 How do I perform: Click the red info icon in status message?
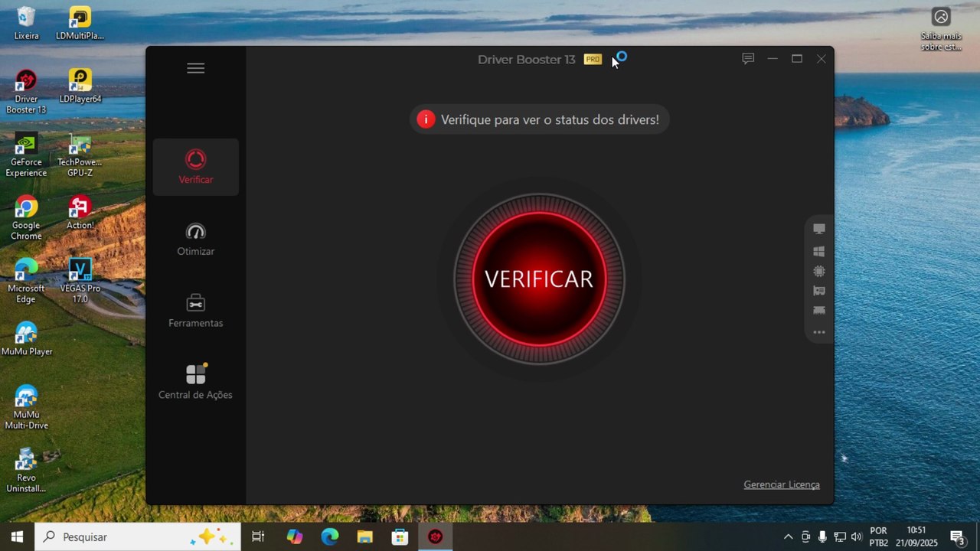(x=426, y=119)
